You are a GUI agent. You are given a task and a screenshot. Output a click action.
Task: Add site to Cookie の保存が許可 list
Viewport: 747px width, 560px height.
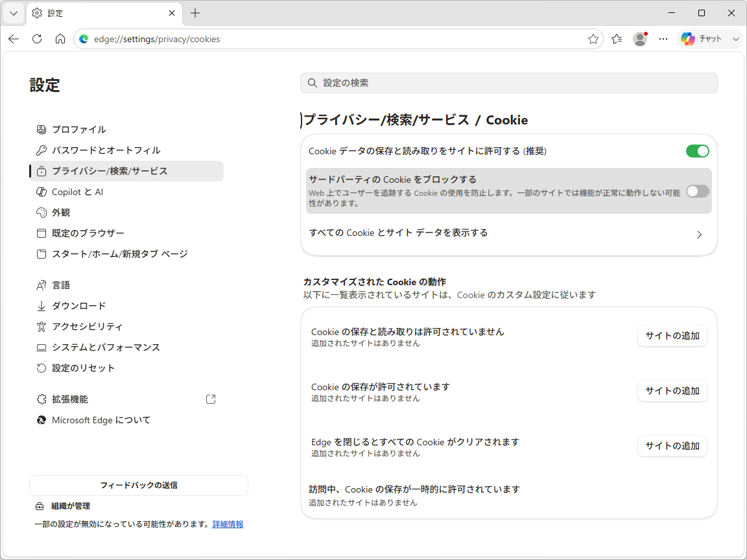tap(672, 391)
